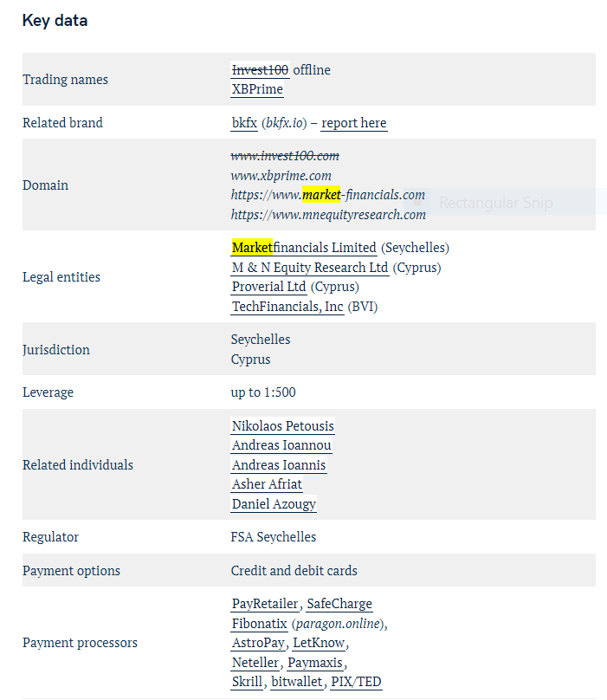Open the PayRetailer payment processor link
Viewport: 607px width, 700px height.
click(x=265, y=604)
